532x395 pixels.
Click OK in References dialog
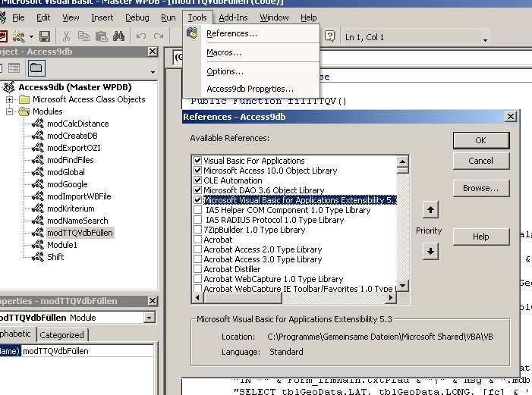tap(480, 140)
